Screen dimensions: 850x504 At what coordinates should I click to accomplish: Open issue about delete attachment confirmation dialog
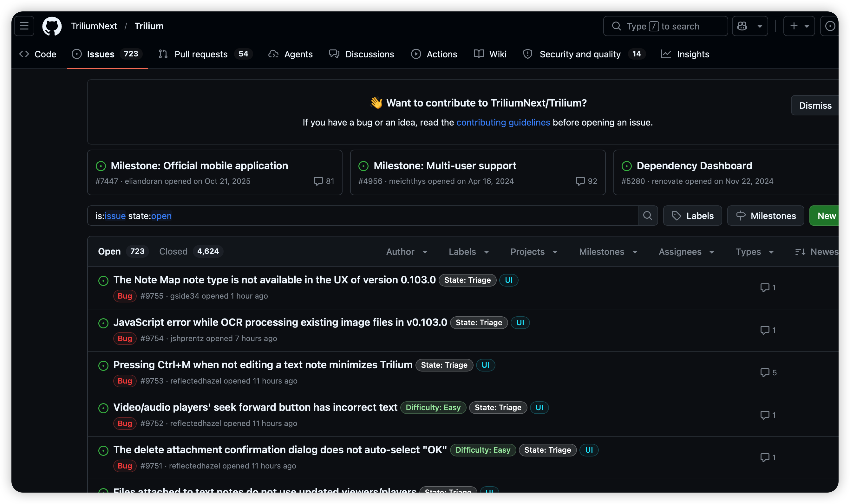pyautogui.click(x=280, y=449)
